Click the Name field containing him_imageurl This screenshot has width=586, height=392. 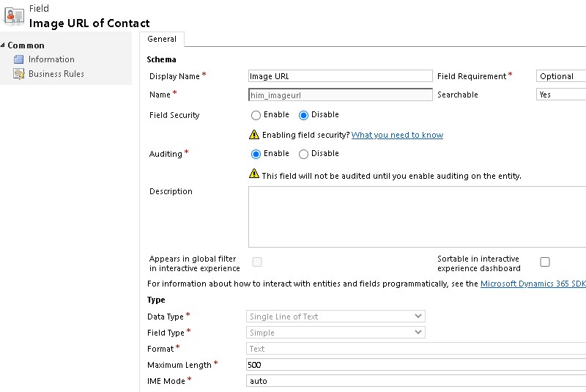tap(341, 95)
